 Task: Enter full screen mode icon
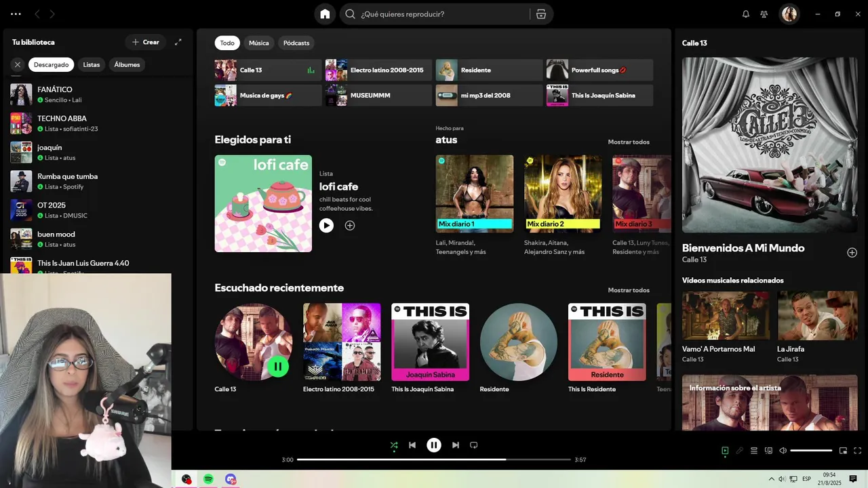pos(857,451)
